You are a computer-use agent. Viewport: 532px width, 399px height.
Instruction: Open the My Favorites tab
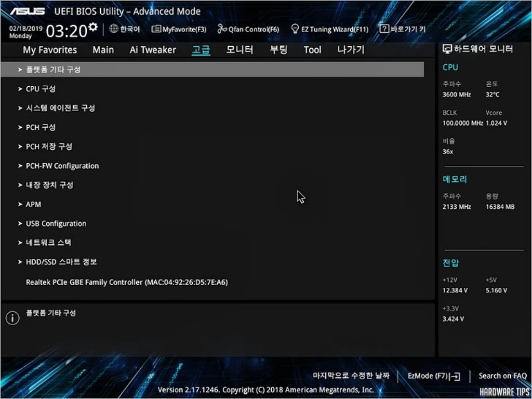click(x=50, y=50)
